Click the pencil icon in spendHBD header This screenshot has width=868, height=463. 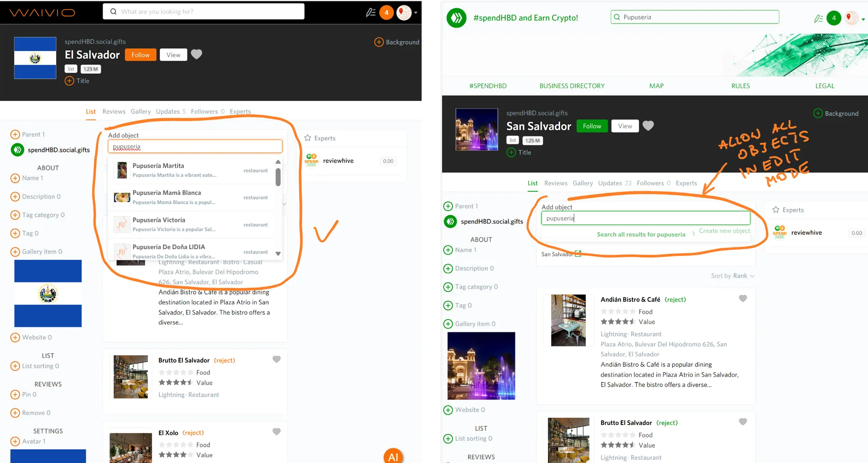coord(818,19)
